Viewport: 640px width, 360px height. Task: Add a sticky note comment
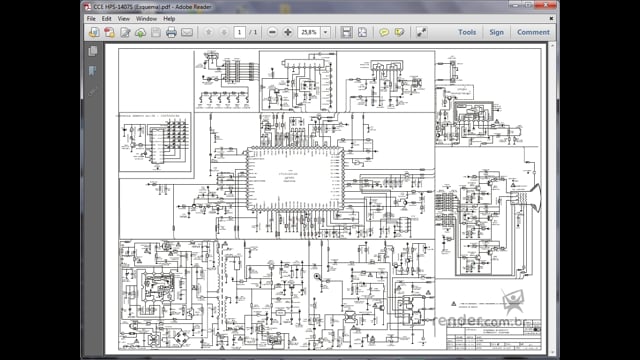point(384,32)
